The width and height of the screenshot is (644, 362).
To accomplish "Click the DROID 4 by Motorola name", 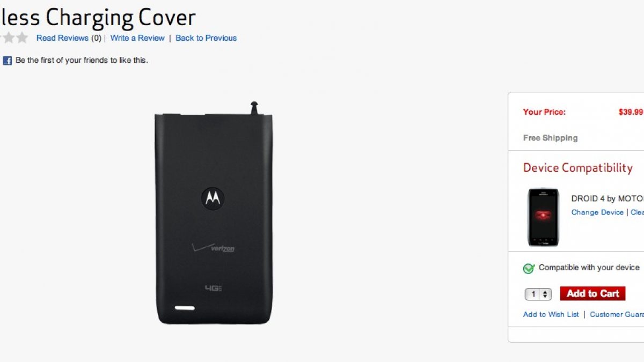I will (x=608, y=198).
